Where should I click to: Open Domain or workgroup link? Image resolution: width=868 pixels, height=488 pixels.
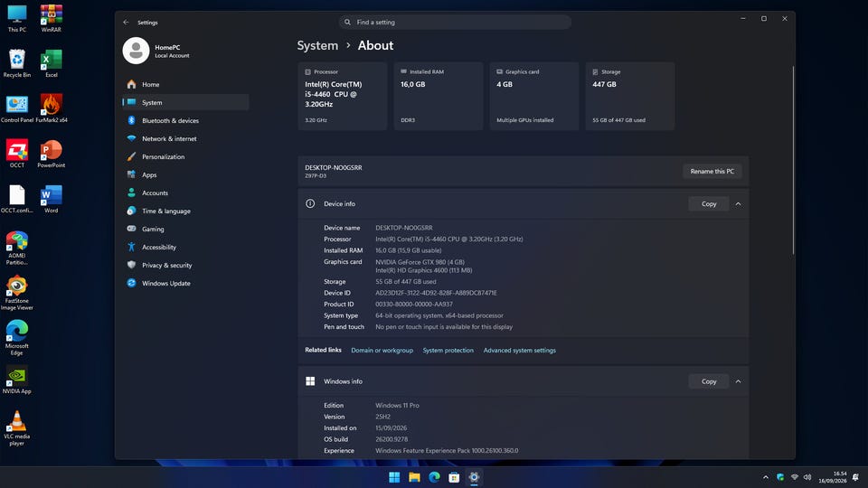pos(382,351)
